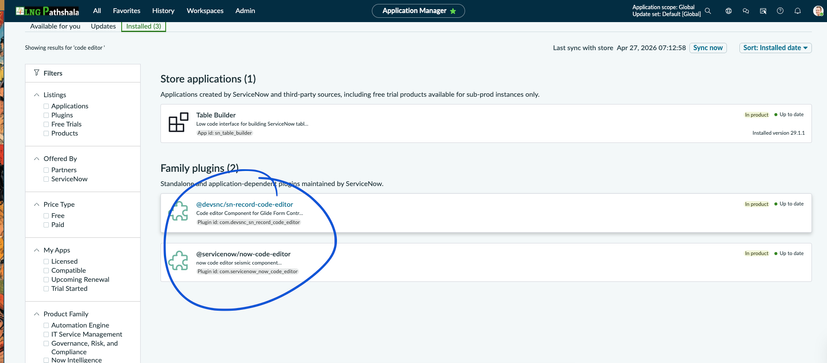827x363 pixels.
Task: Check the Automation Engine product family filter
Action: [46, 326]
